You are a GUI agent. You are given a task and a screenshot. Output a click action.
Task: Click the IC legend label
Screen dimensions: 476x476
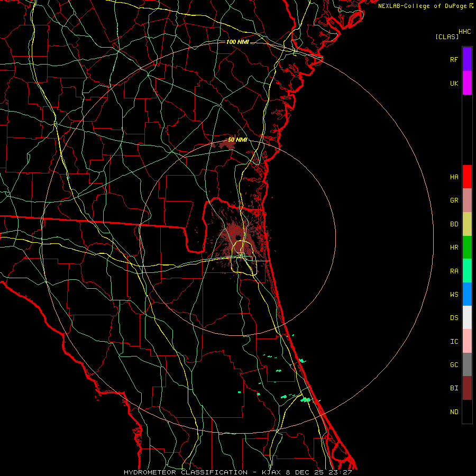(x=454, y=341)
